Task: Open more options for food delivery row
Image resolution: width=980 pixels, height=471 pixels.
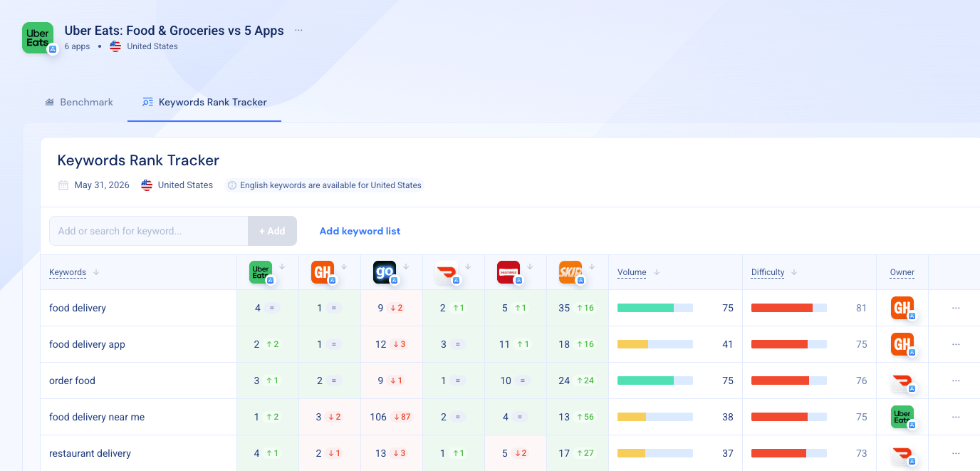Action: tap(956, 308)
